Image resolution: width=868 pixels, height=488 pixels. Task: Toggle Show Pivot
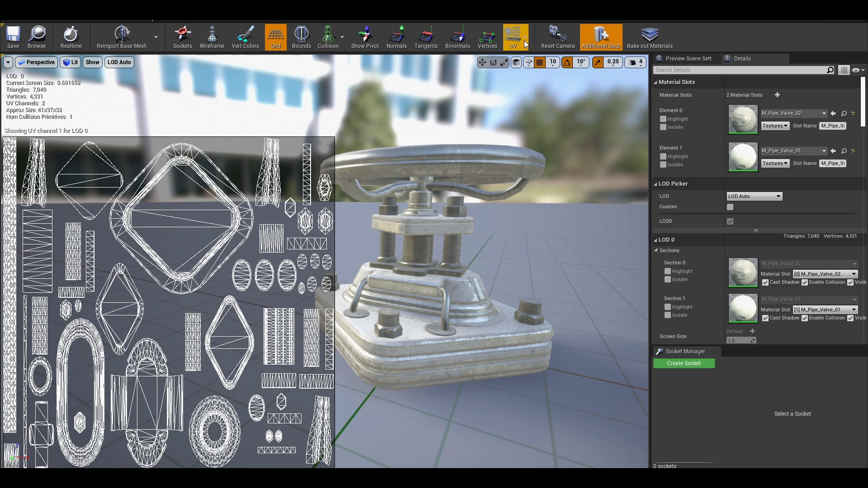coord(365,37)
